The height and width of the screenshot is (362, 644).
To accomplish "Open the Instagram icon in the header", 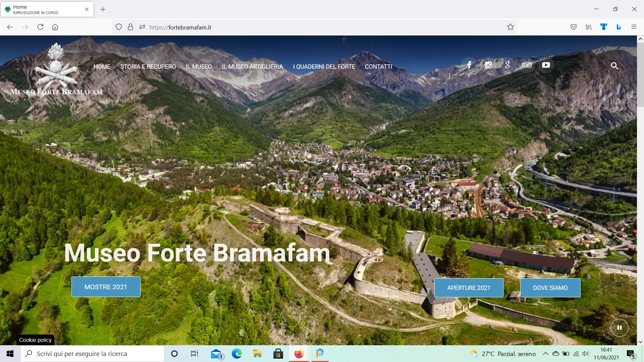I will point(488,65).
